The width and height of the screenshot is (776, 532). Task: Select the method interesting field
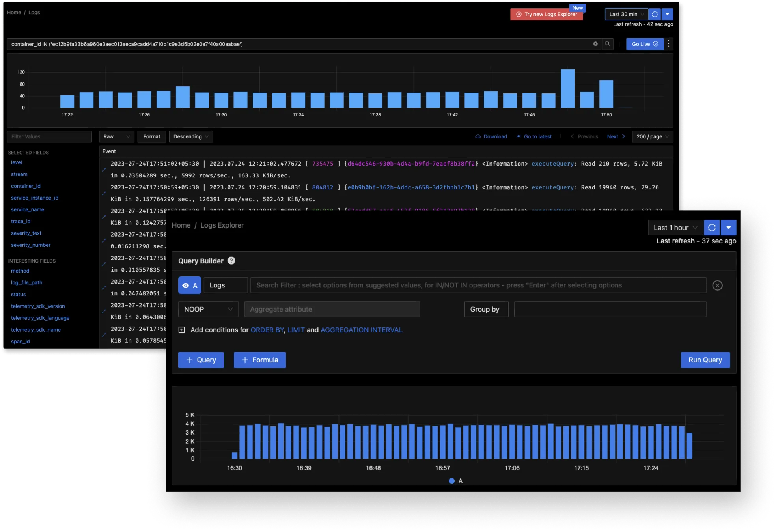[x=20, y=271]
